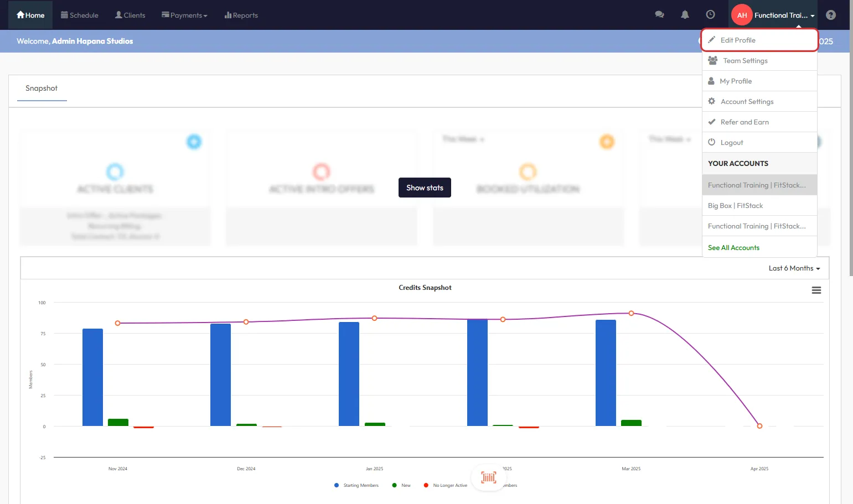Click the help question mark icon
The width and height of the screenshot is (853, 504).
[830, 15]
